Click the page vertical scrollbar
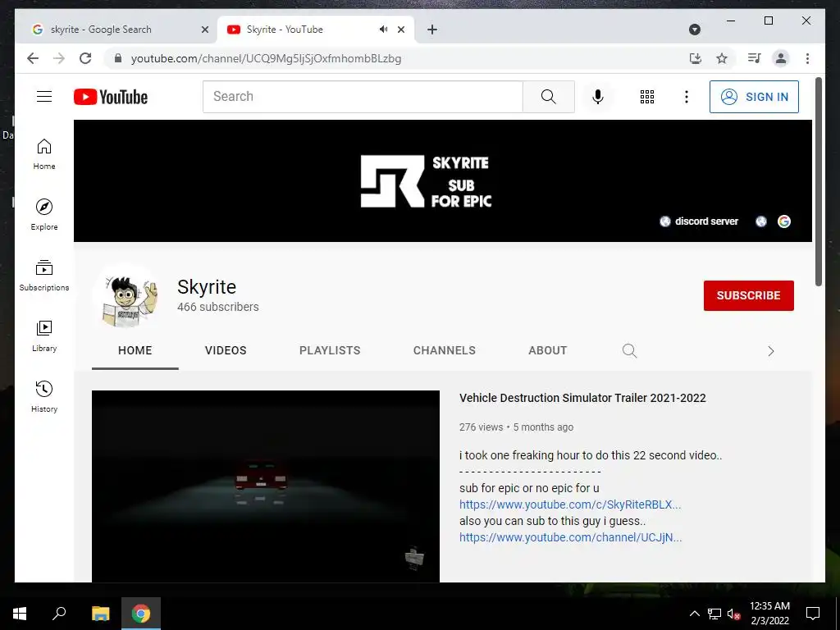The image size is (840, 630). (819, 182)
